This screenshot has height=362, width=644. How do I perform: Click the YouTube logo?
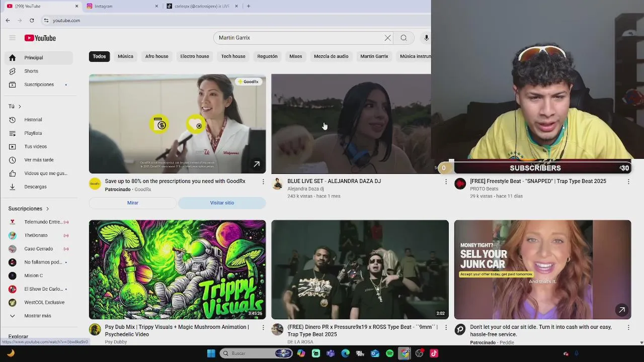coord(40,38)
